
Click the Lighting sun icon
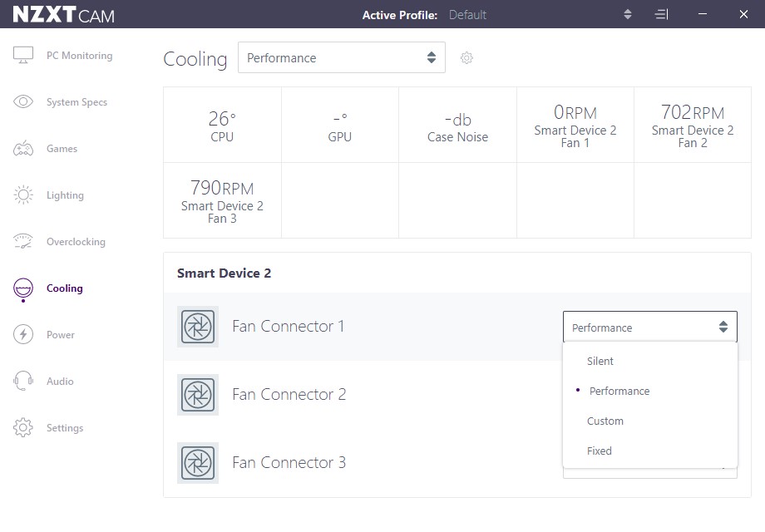[23, 195]
